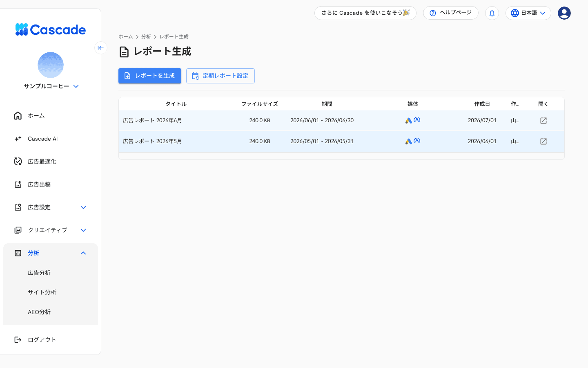Click the サンプルコーヒー account avatar

pyautogui.click(x=51, y=65)
